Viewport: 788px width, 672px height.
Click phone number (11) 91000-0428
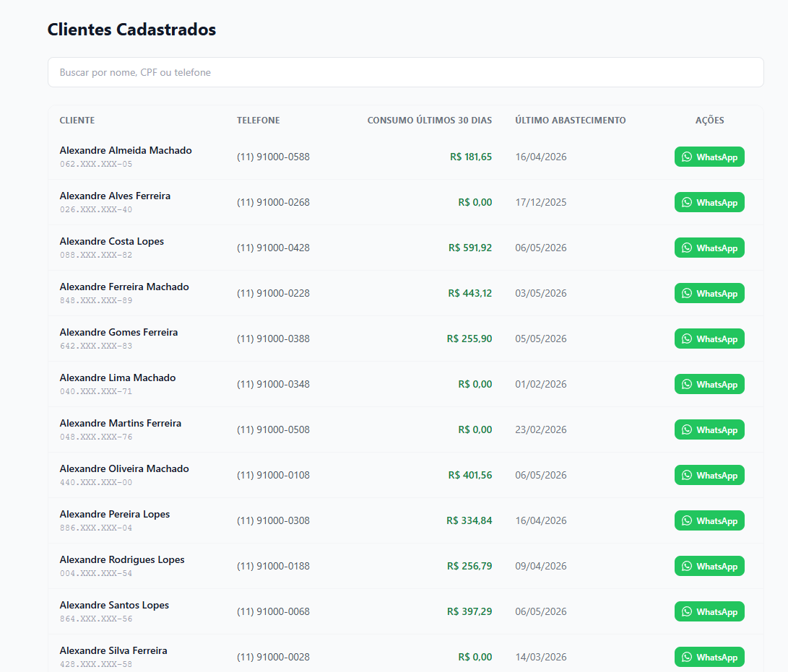tap(274, 248)
